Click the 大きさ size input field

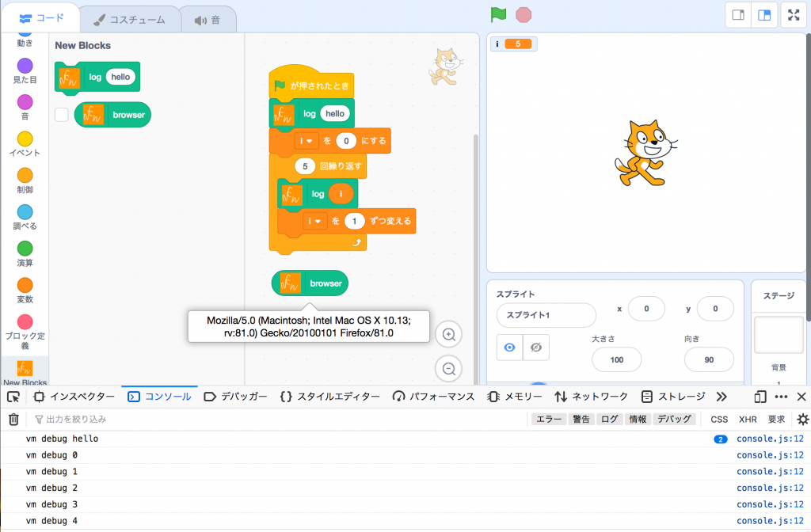(x=616, y=359)
